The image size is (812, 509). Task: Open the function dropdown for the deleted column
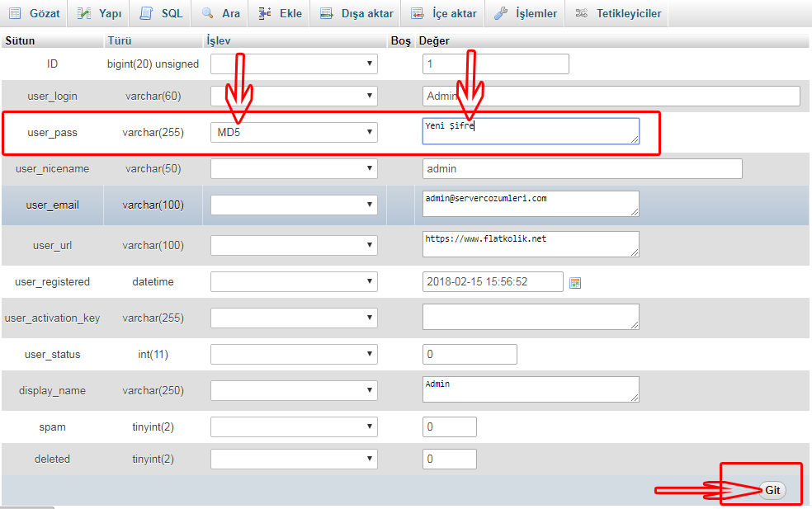click(x=294, y=459)
